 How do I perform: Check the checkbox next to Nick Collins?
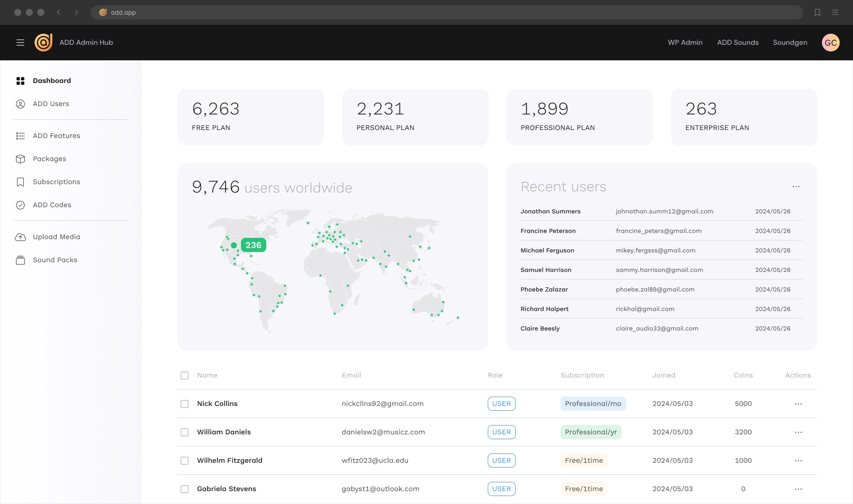pos(184,404)
